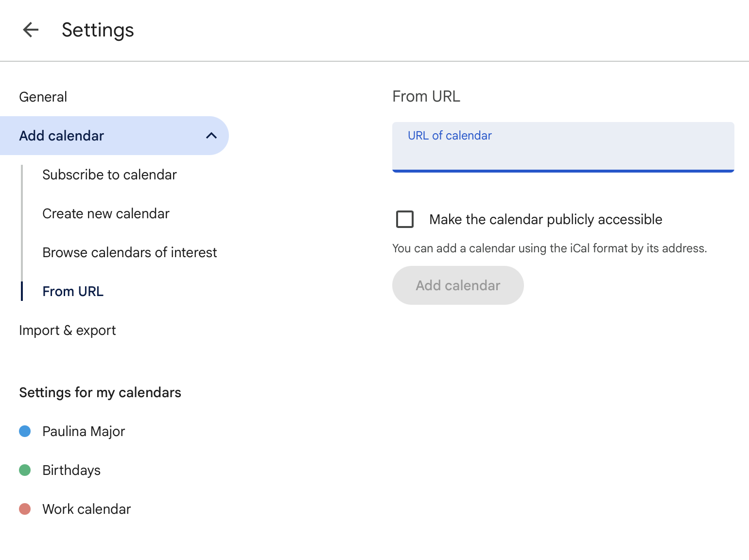Image resolution: width=749 pixels, height=560 pixels.
Task: Open the Import & export settings
Action: [68, 330]
